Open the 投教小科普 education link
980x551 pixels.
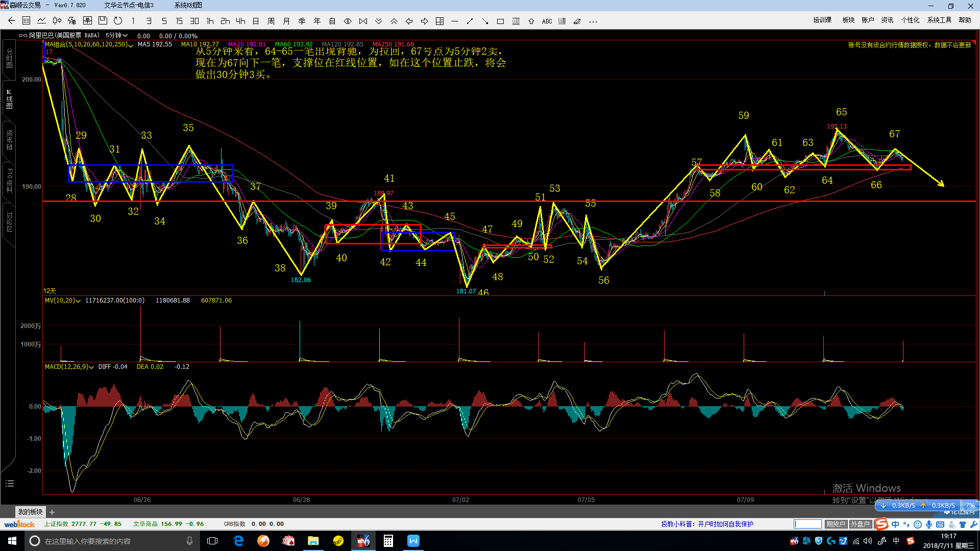(707, 524)
